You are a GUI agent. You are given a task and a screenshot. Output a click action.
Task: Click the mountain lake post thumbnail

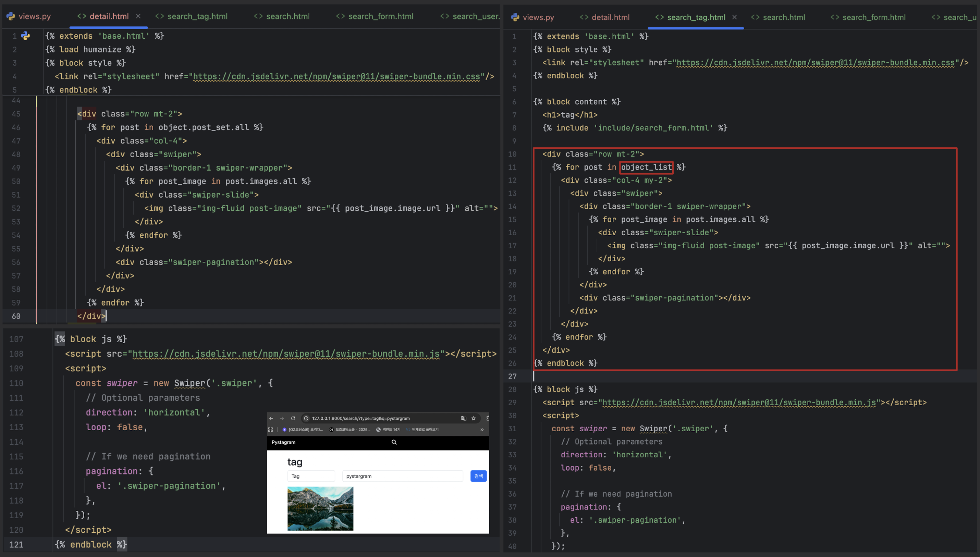point(320,508)
